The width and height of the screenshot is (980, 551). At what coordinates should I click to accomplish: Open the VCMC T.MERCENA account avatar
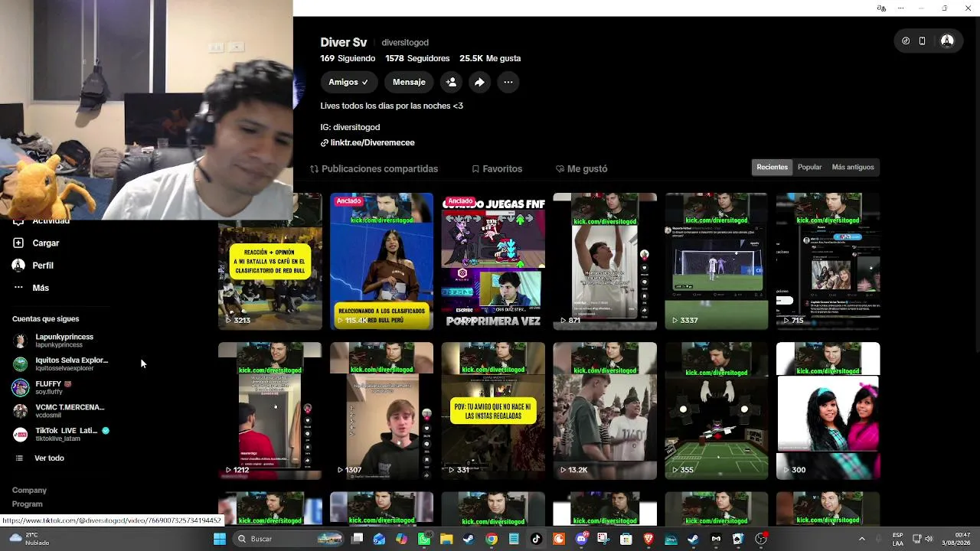pyautogui.click(x=20, y=411)
